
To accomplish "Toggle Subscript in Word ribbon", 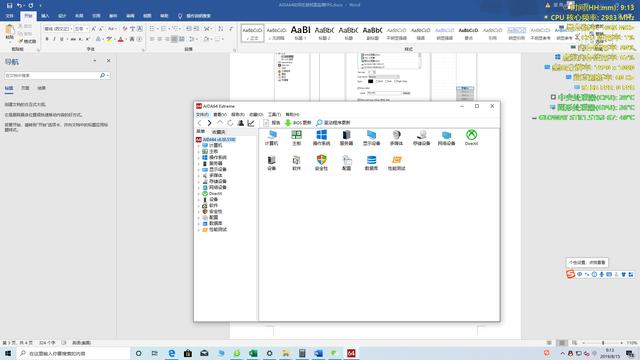I will click(80, 39).
